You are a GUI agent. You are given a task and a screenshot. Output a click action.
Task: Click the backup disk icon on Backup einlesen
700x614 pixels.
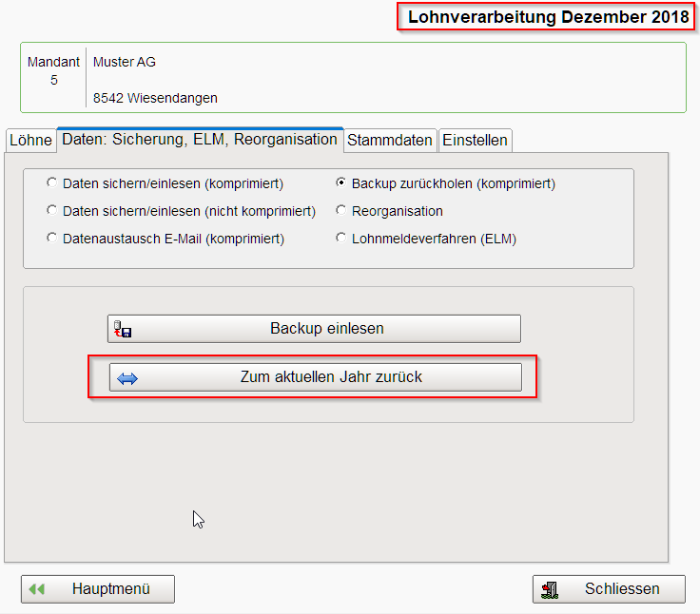click(x=123, y=329)
